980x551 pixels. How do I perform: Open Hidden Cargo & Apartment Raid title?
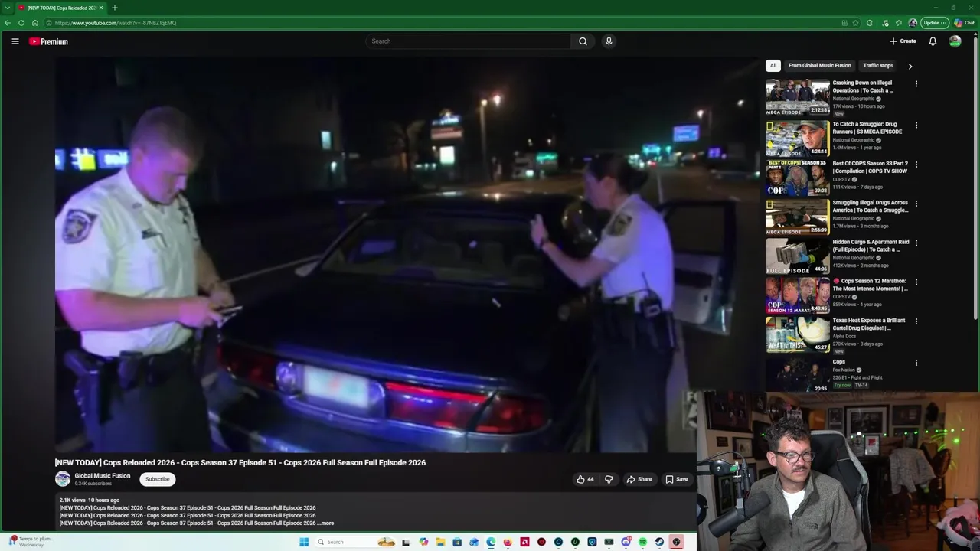coord(871,246)
